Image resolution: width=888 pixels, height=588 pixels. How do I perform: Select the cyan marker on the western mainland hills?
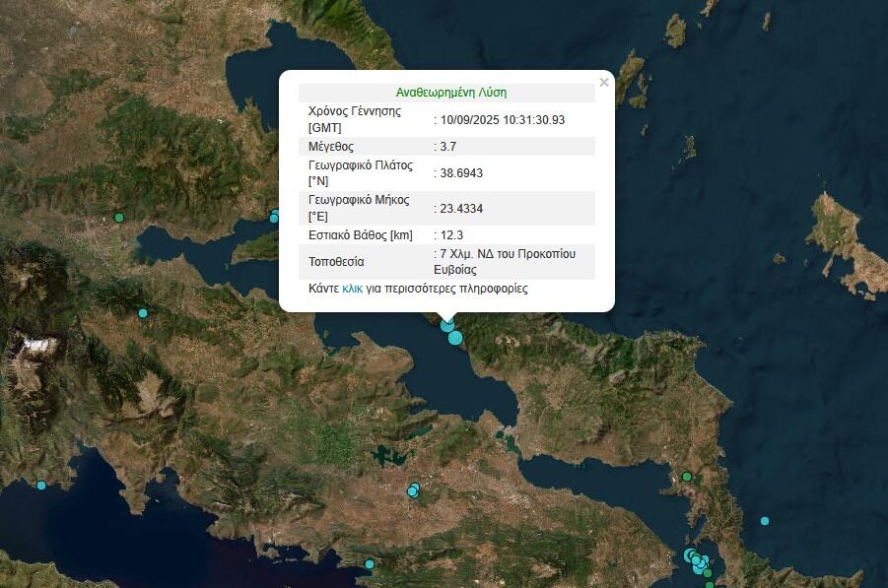[x=143, y=313]
